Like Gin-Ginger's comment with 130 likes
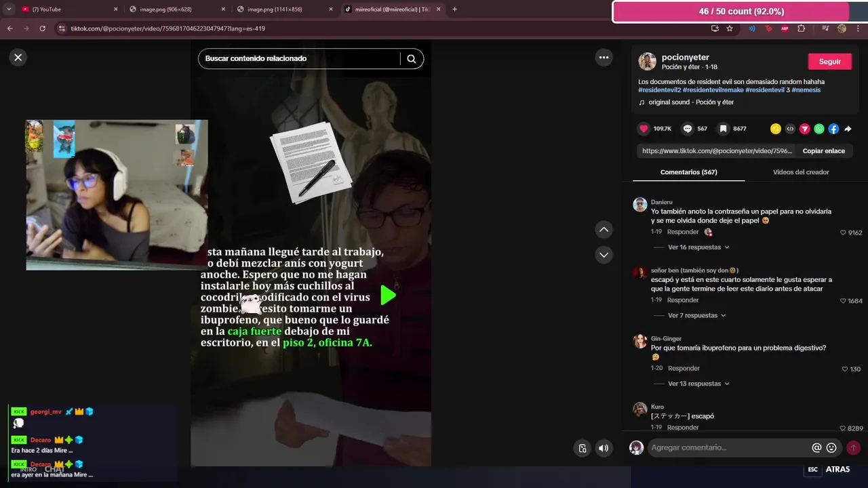868x488 pixels. pos(845,369)
